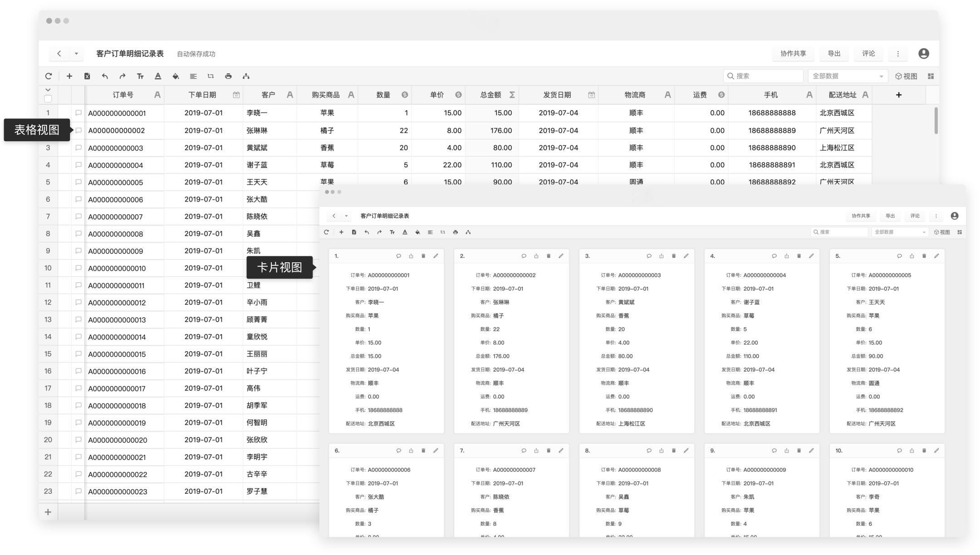Image resolution: width=980 pixels, height=555 pixels.
Task: Click grid layout icon right of 视图 in table view
Action: [931, 76]
